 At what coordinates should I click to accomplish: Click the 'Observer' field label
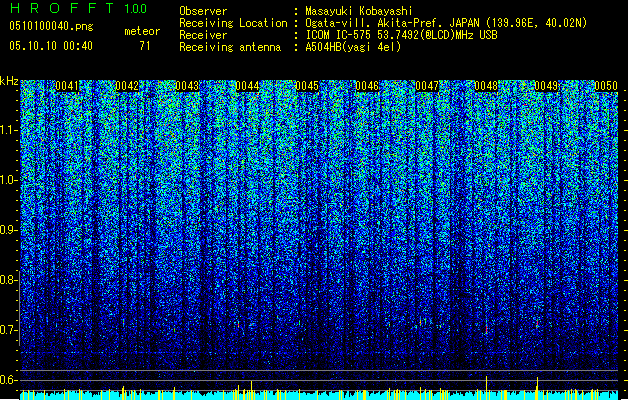click(x=203, y=11)
